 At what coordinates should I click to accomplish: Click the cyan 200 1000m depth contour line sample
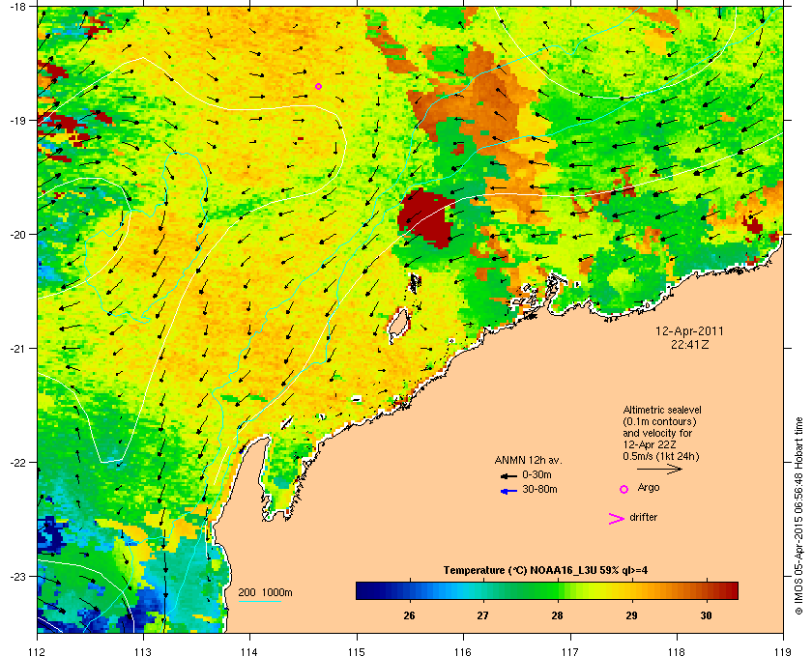click(x=259, y=602)
